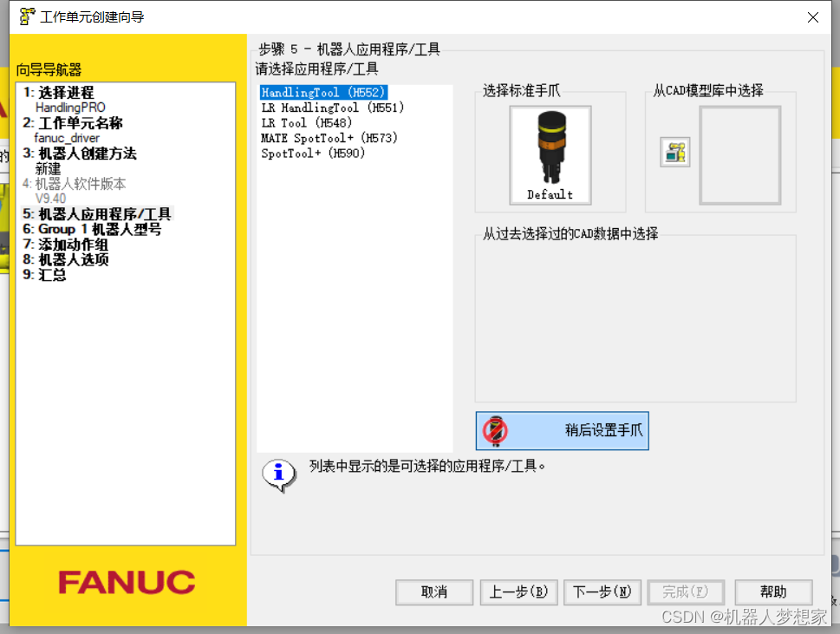
Task: Go to step 2 工作单元名称
Action: tap(73, 123)
